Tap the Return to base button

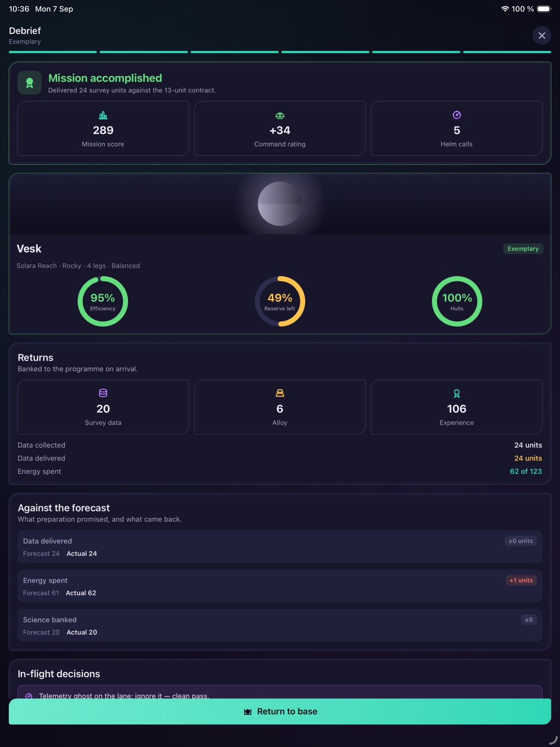pyautogui.click(x=280, y=711)
